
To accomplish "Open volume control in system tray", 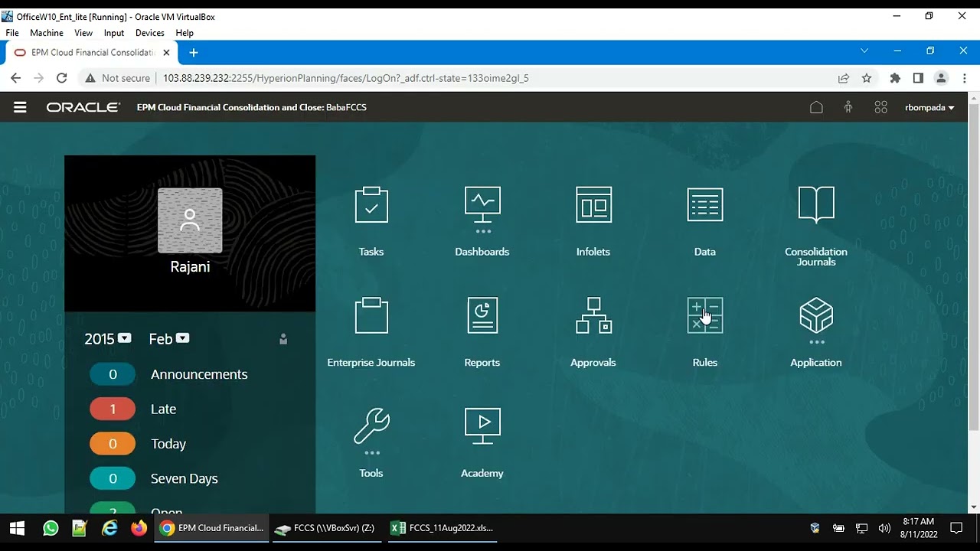I will point(885,528).
